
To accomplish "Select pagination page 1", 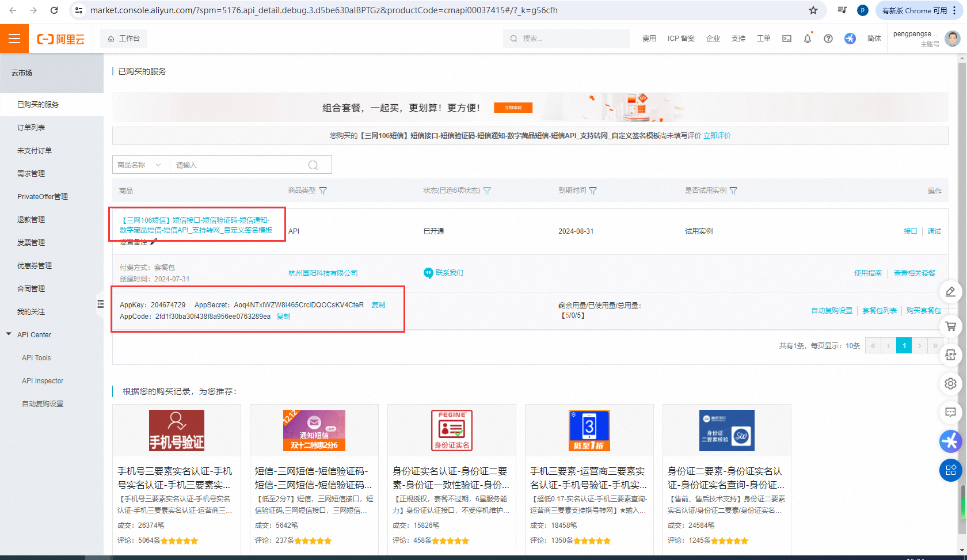I will point(904,345).
